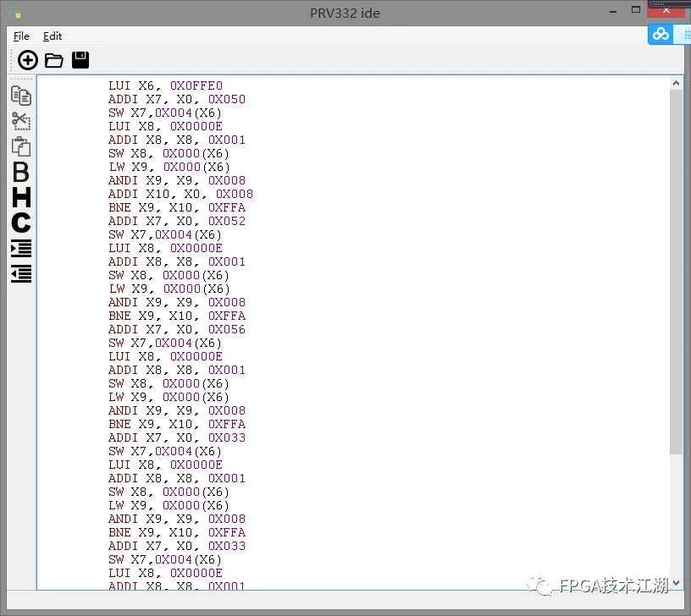This screenshot has width=691, height=616.
Task: Click the scrollbar up arrow
Action: click(676, 83)
